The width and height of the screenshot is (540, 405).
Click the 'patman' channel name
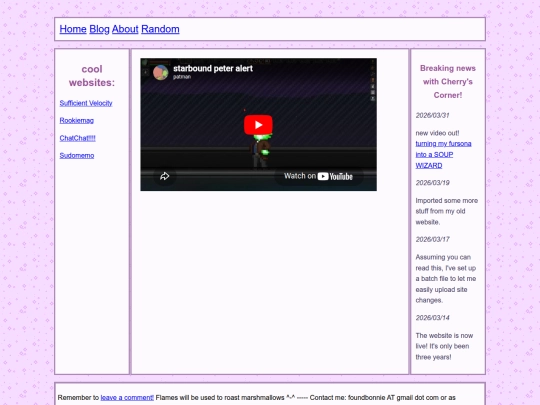click(x=182, y=77)
